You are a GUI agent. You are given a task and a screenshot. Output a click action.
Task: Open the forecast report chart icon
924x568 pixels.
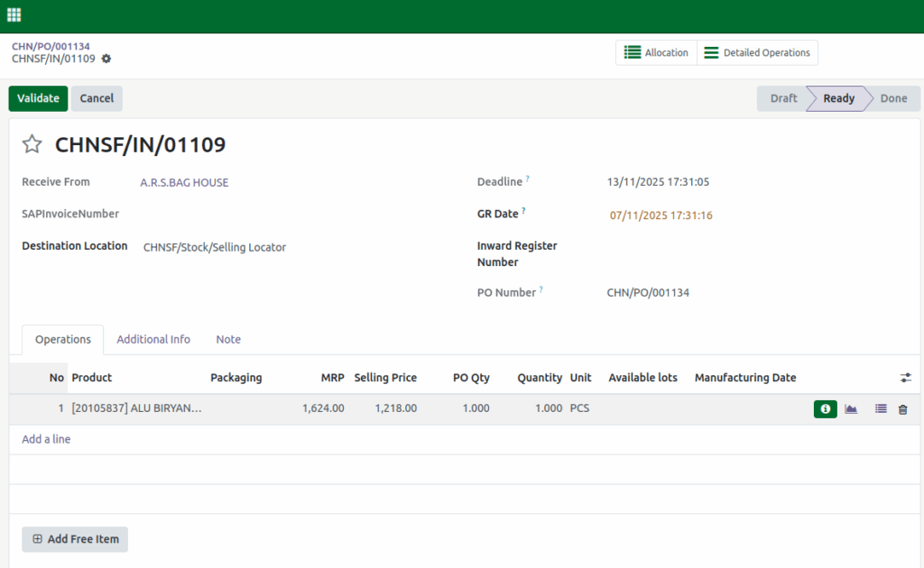click(x=851, y=408)
